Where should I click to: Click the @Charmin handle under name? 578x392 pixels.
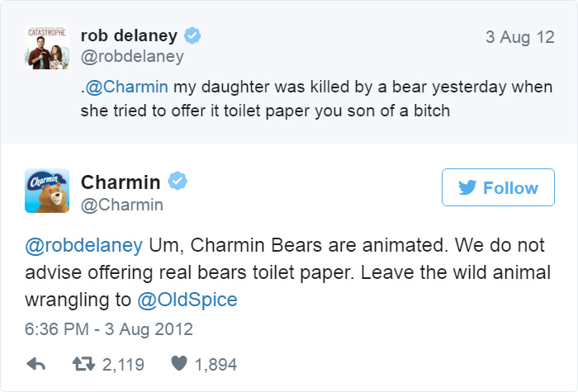pyautogui.click(x=122, y=205)
